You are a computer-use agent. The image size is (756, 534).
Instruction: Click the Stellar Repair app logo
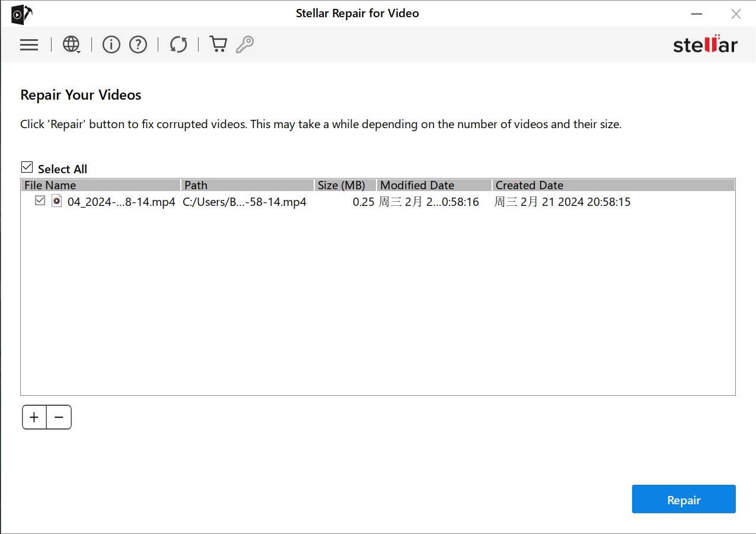(x=21, y=14)
